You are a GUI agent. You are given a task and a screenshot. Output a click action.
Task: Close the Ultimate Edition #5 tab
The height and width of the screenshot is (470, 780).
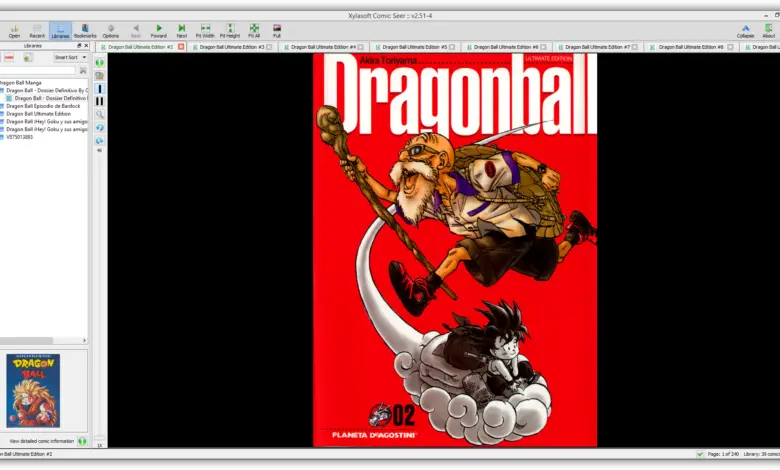pyautogui.click(x=452, y=47)
